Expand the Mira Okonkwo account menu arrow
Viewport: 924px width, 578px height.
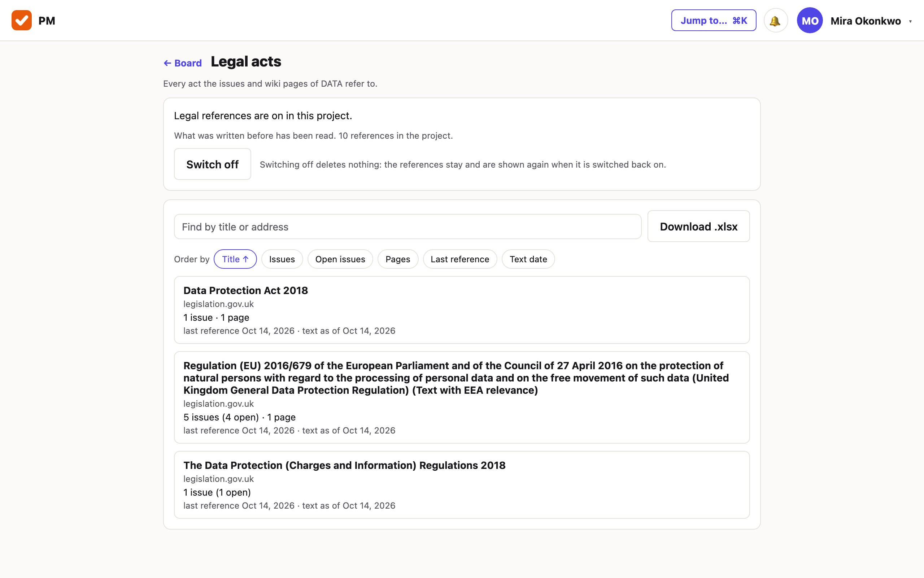coord(910,21)
